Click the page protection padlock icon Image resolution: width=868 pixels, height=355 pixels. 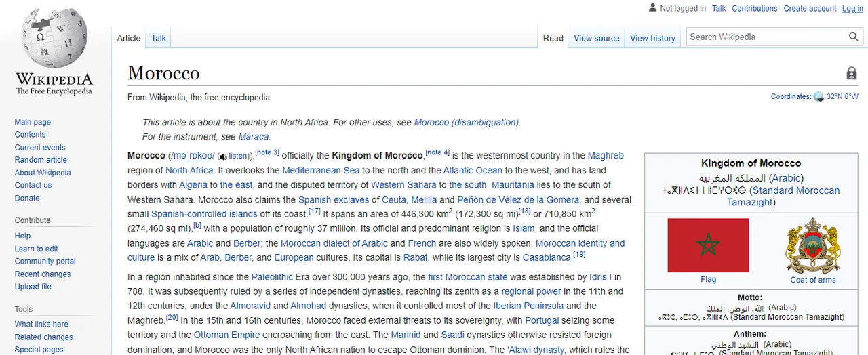point(851,73)
